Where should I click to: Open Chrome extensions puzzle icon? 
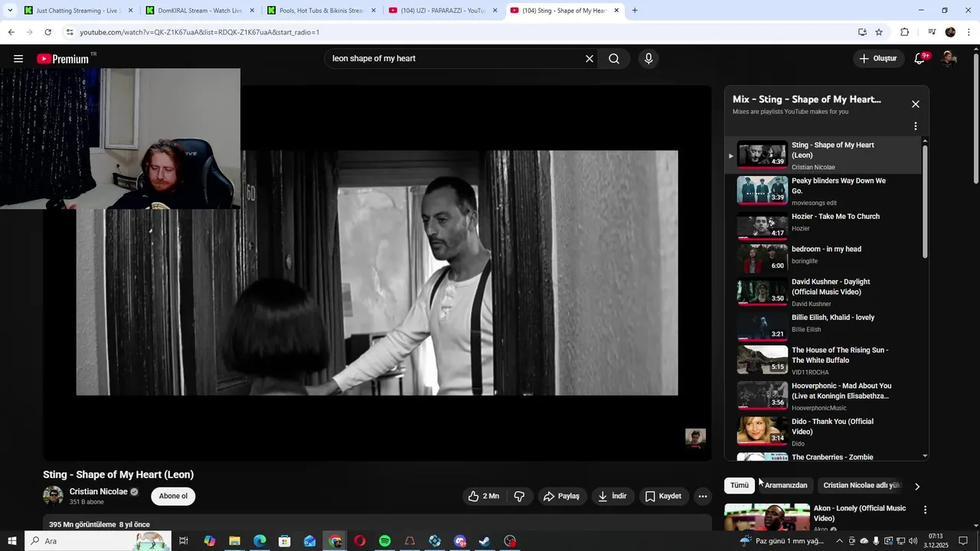(904, 32)
